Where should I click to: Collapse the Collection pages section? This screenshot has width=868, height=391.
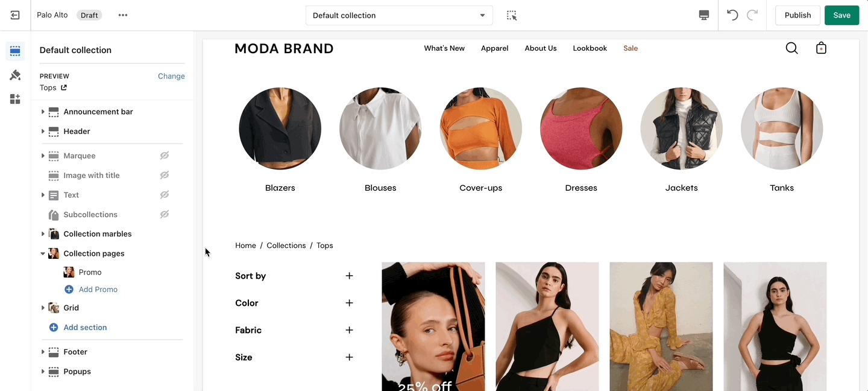pos(43,253)
